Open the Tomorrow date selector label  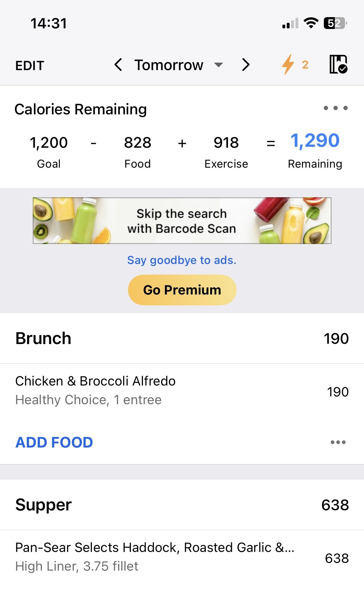coord(169,65)
